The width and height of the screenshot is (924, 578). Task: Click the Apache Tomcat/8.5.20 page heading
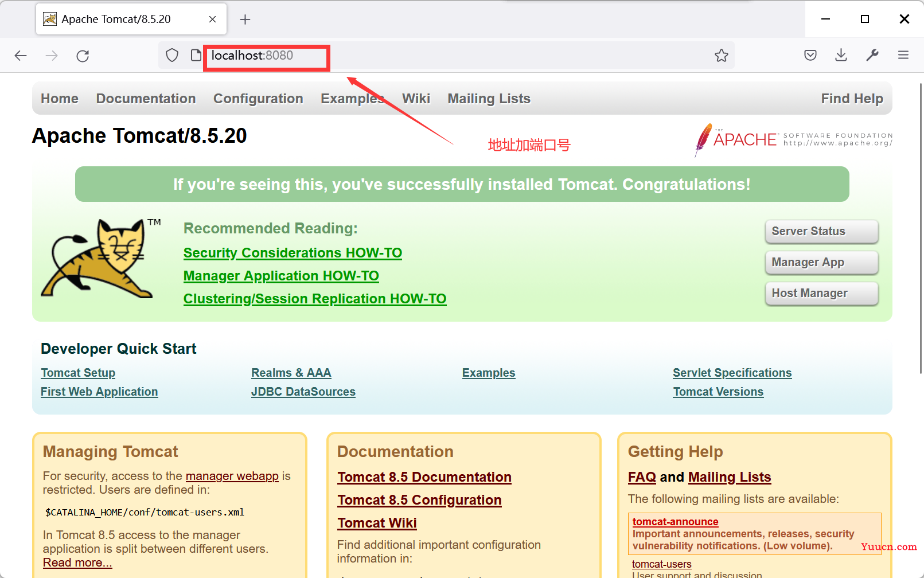139,136
